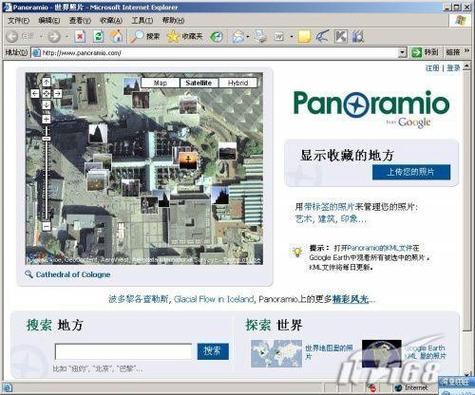Click the Internet zone globe in status bar
This screenshot has width=475, height=395.
398,388
